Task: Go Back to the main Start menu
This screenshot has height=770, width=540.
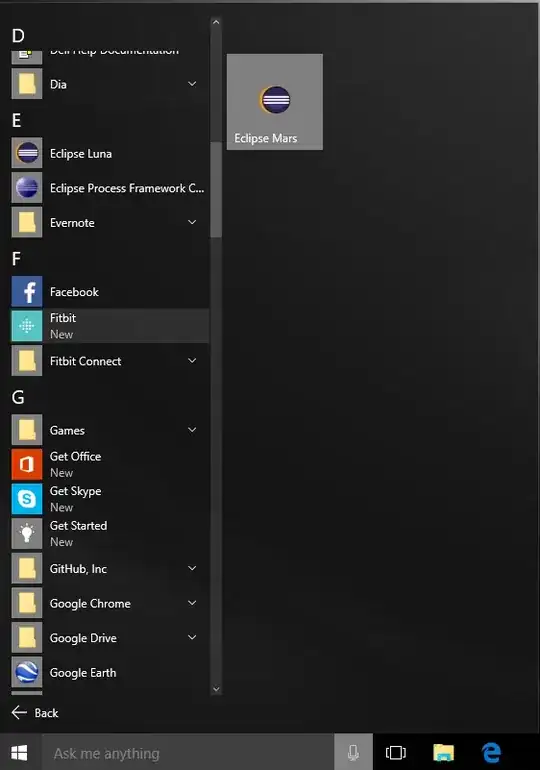Action: (35, 713)
